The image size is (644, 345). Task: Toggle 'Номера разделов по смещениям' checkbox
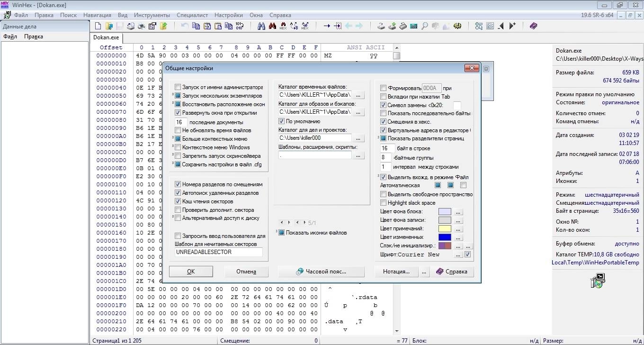[x=178, y=184]
